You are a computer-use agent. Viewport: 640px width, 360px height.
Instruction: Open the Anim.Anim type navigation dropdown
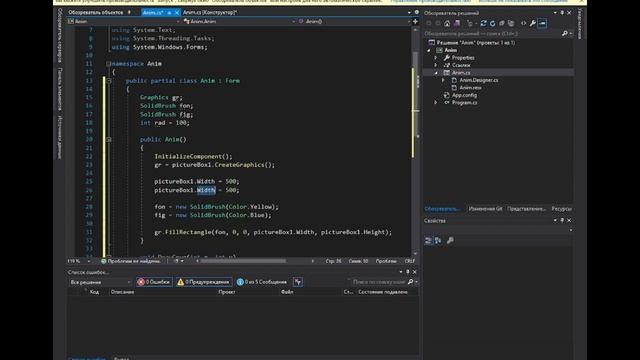click(293, 21)
